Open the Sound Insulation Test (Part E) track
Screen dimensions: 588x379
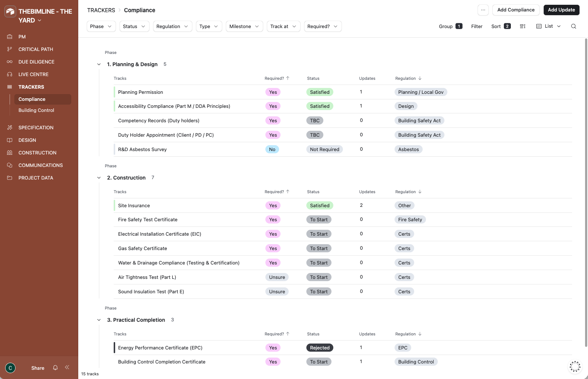151,291
